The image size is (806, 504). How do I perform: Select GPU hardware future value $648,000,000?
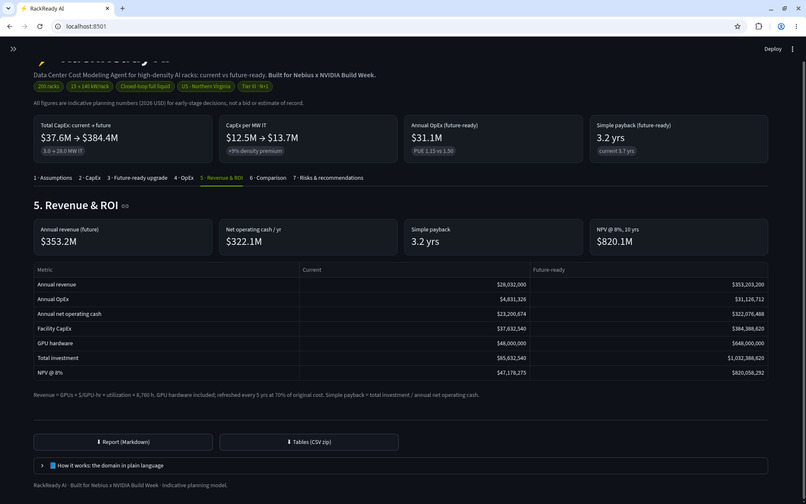coord(748,344)
